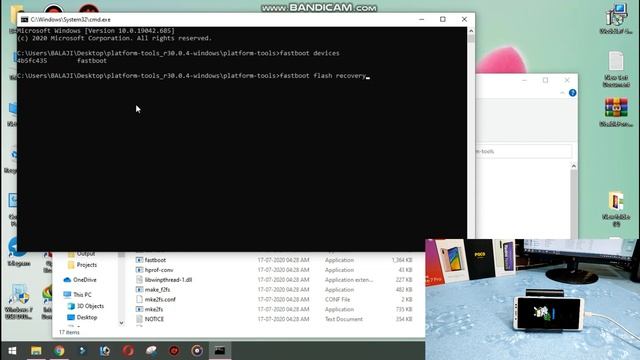640x360 pixels.
Task: Launch Google Chrome from the taskbar
Action: [59, 351]
